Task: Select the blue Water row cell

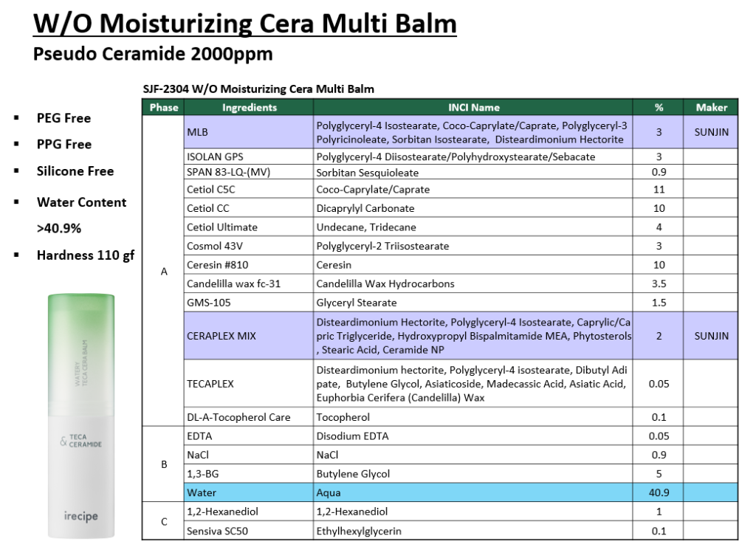Action: tap(249, 492)
